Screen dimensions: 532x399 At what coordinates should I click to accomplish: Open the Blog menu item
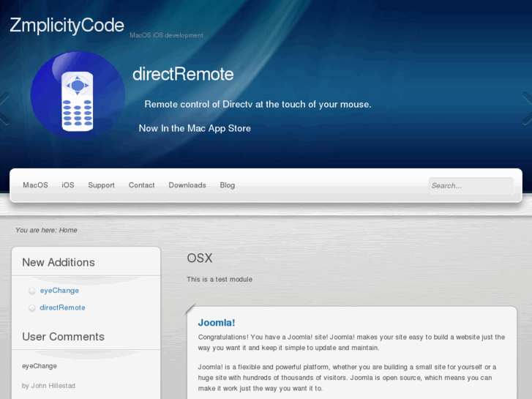228,185
